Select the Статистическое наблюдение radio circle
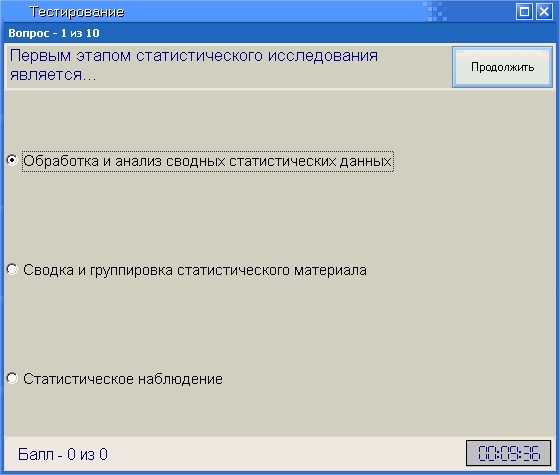The image size is (560, 475). pyautogui.click(x=12, y=378)
